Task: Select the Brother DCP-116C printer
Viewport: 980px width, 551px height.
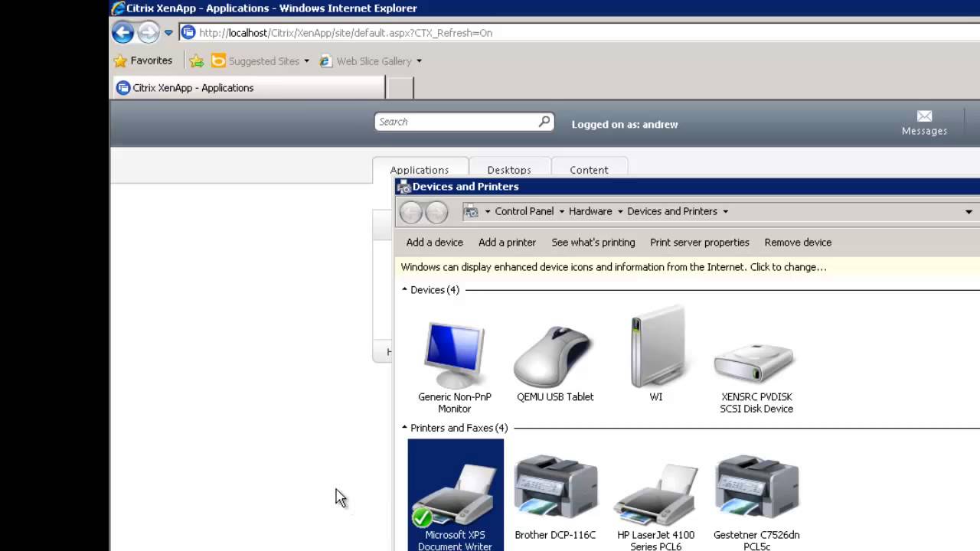Action: [555, 497]
